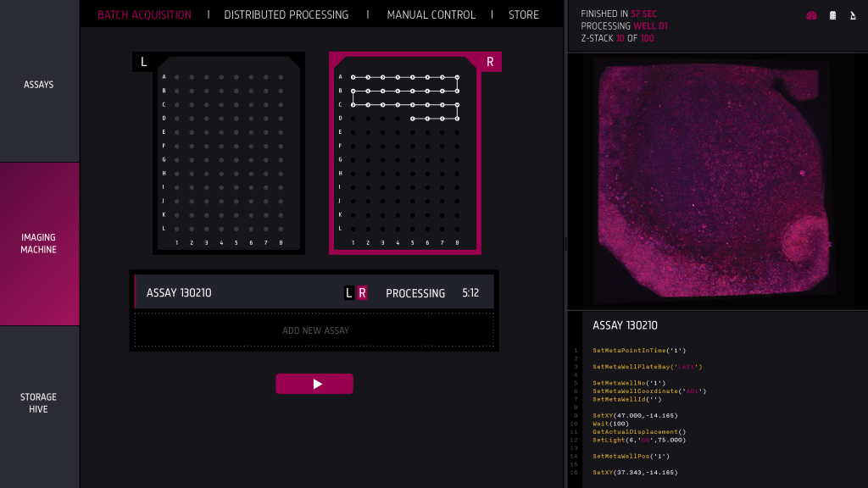
Task: Open the Assays sidebar section
Action: 39,85
